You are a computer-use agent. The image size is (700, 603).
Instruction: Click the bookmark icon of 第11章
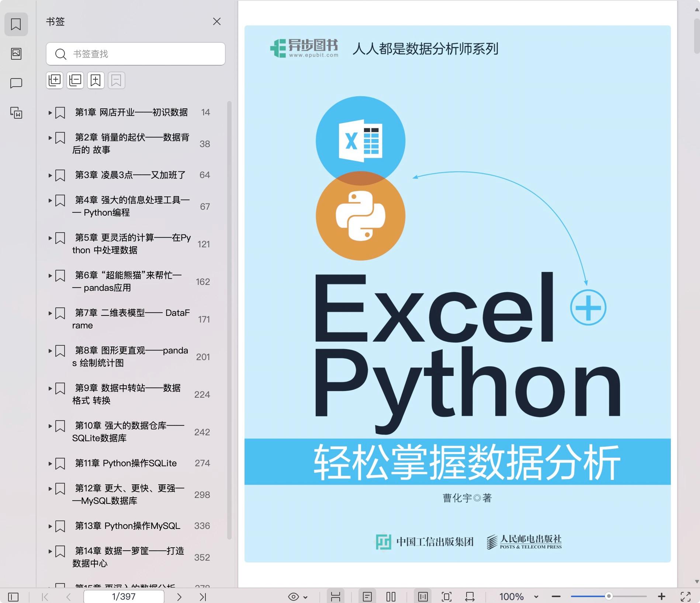point(60,464)
